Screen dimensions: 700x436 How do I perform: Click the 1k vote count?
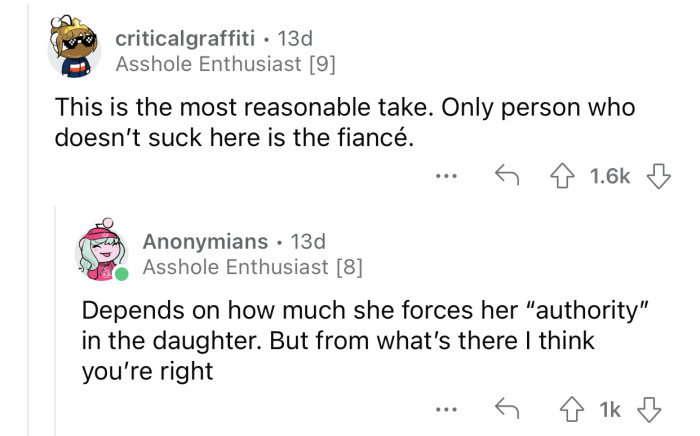click(x=606, y=411)
